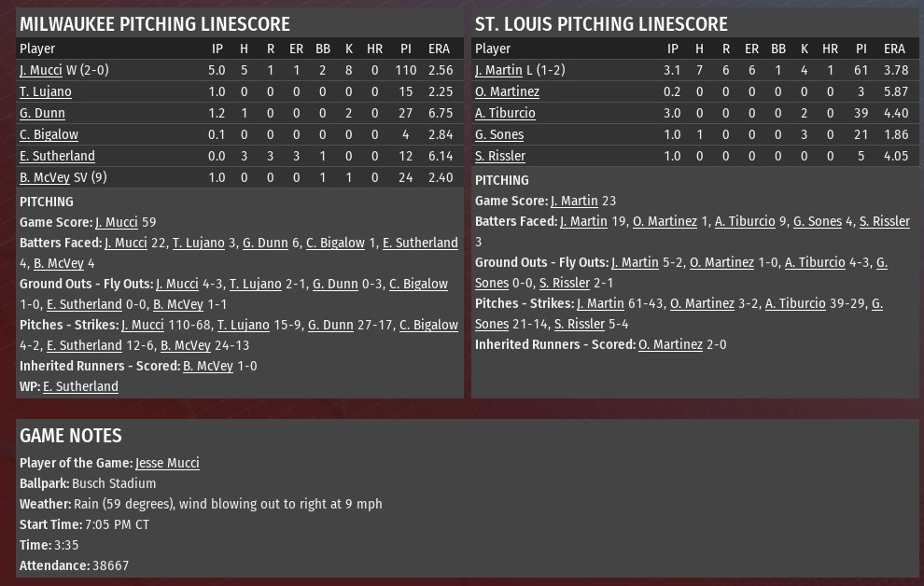Viewport: 924px width, 586px height.
Task: Open B. McVey under Inherited Runners - Scored
Action: point(208,367)
